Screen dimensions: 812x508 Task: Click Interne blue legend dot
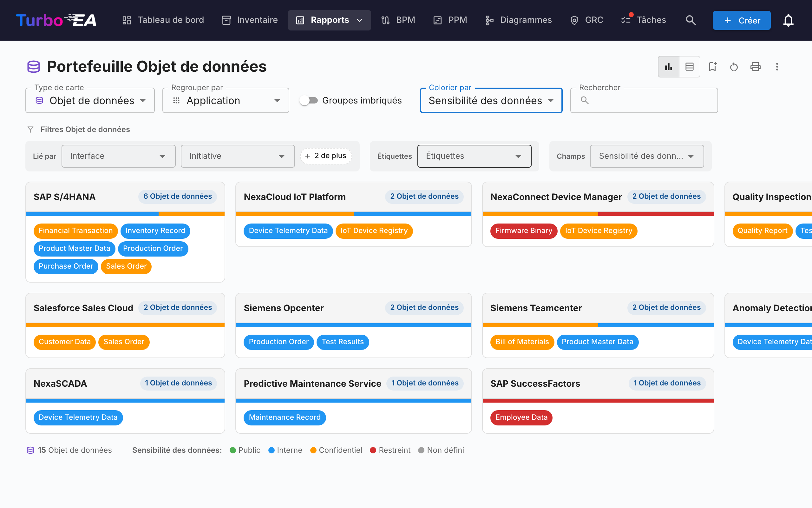point(272,450)
